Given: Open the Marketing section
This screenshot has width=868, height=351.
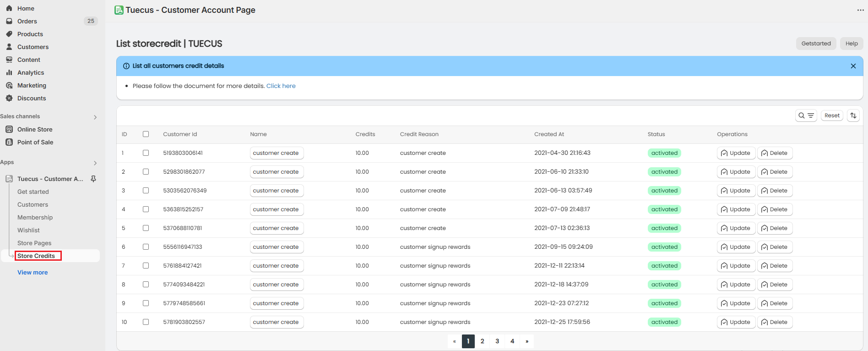Looking at the screenshot, I should coord(32,85).
